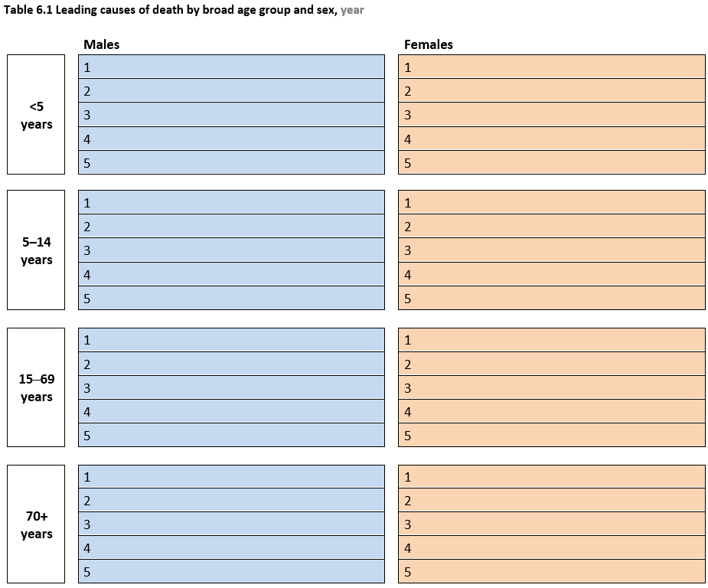Click row 1 of Males 70+ years
Viewport: 708px width, 588px height.
[x=232, y=477]
